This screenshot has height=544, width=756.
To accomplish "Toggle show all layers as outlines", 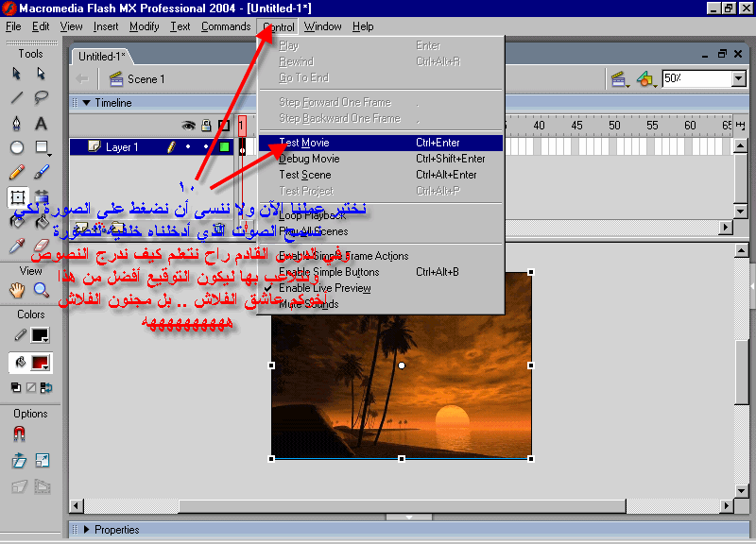I will [224, 126].
